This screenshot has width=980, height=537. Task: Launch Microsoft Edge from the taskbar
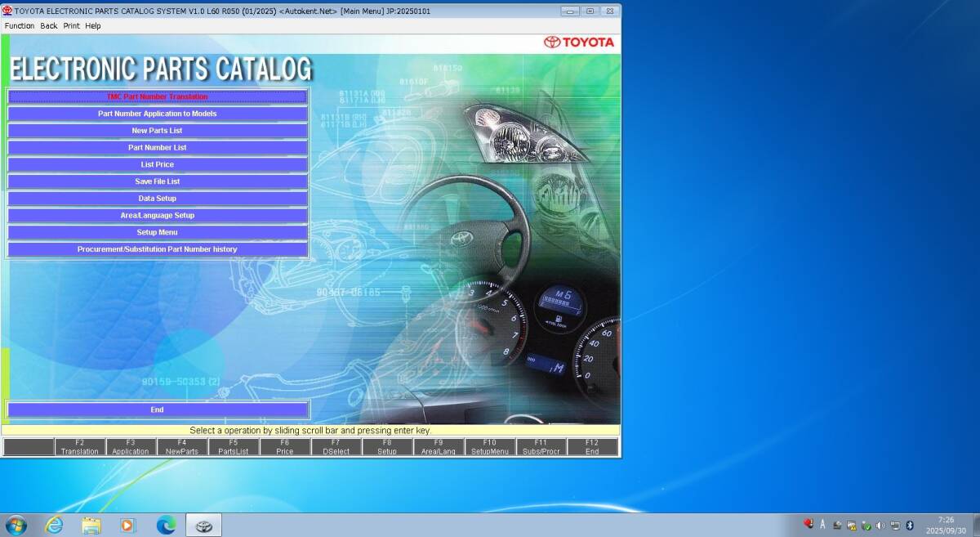(x=166, y=525)
